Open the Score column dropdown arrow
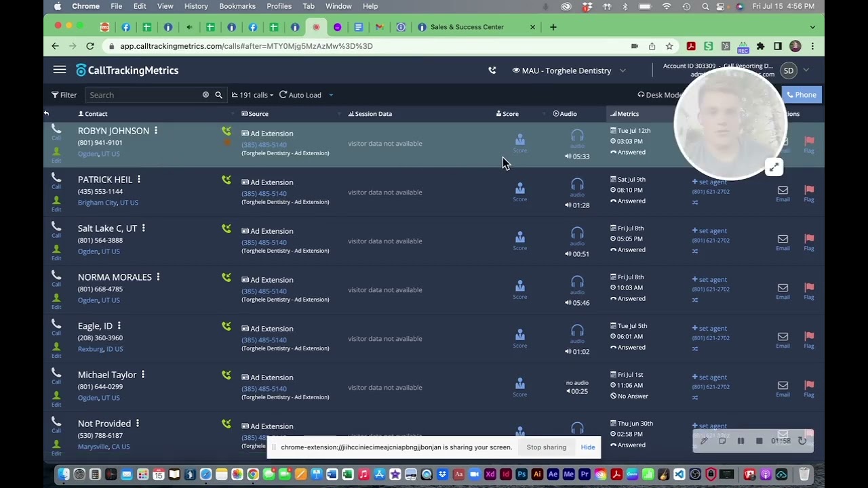The height and width of the screenshot is (488, 868). pos(544,114)
